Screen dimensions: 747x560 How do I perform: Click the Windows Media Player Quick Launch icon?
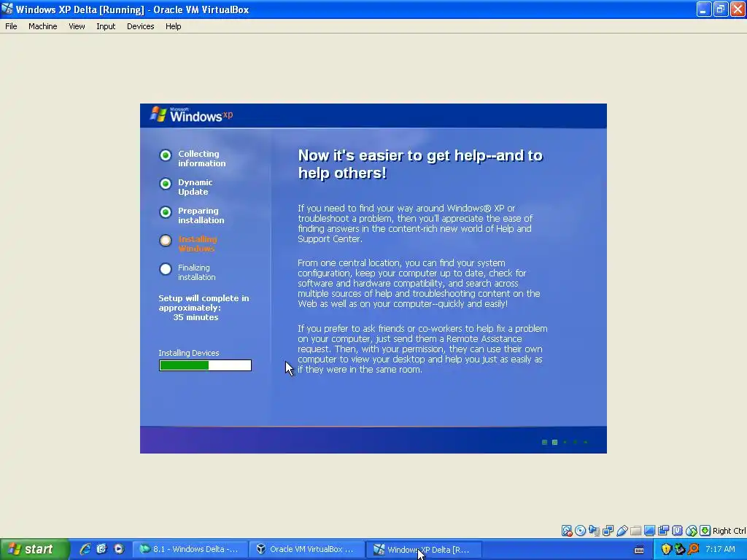(119, 549)
